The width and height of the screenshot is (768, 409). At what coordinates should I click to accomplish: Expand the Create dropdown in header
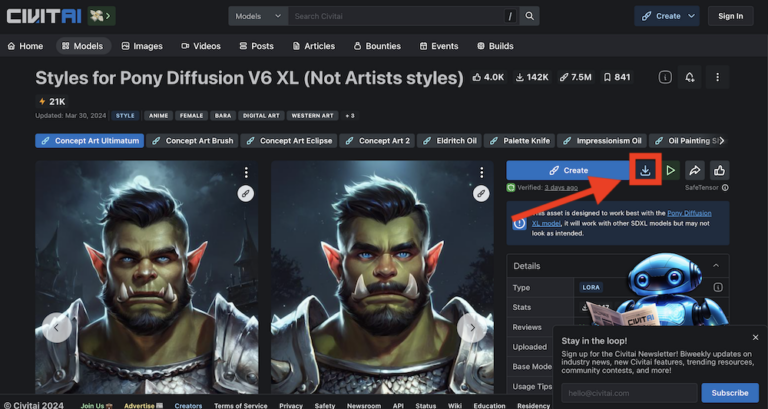point(692,16)
